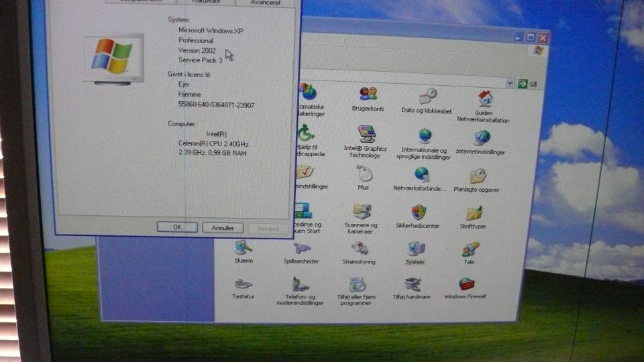Click the Annuller button
644x362 pixels.
tap(223, 228)
